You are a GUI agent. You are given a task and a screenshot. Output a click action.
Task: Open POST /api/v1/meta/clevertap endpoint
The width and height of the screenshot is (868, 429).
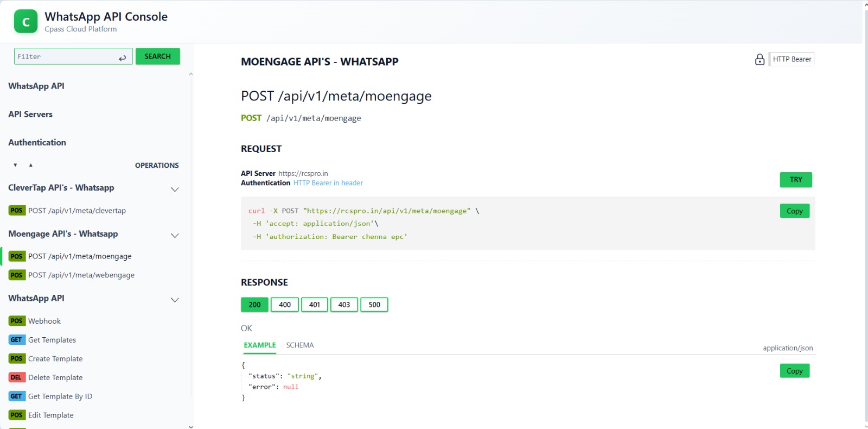[77, 211]
